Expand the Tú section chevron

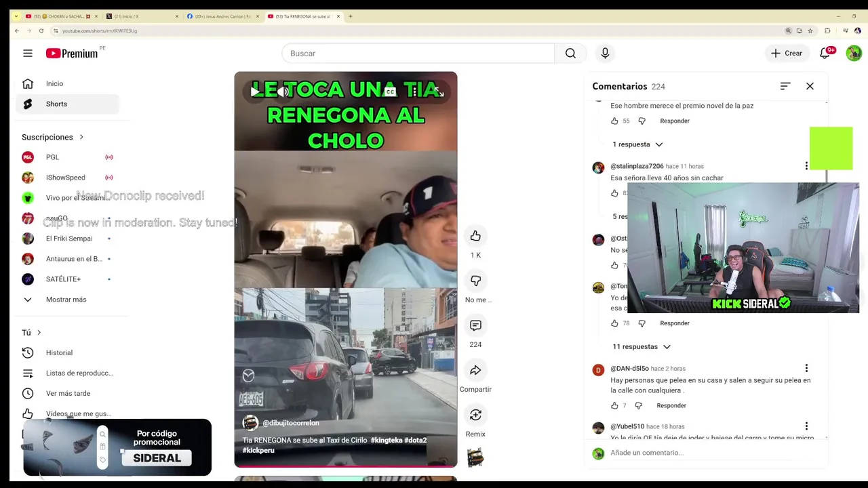[39, 333]
